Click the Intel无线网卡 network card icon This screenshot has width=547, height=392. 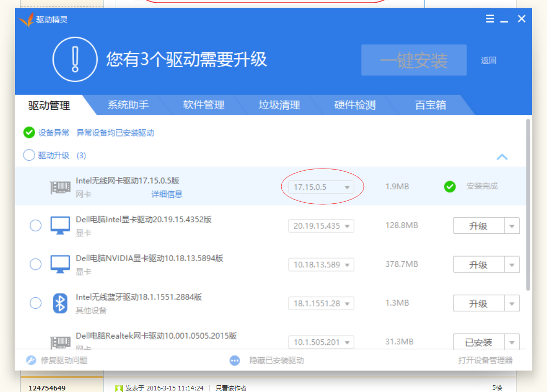(x=60, y=187)
